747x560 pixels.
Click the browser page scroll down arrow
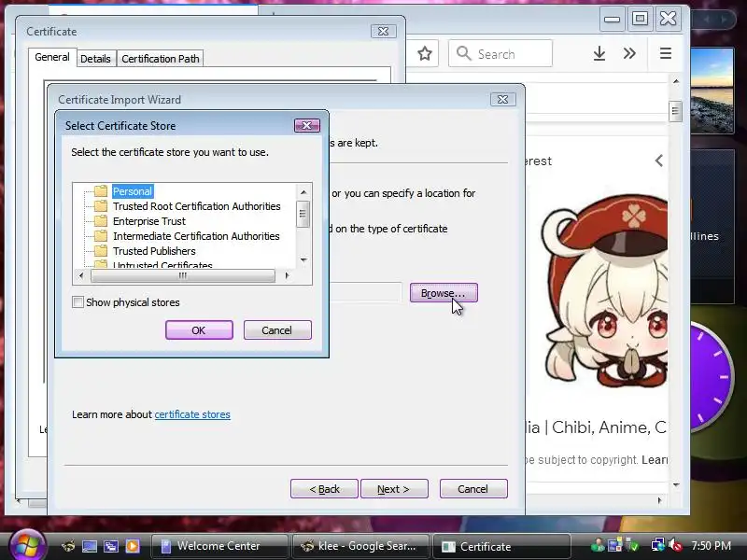pyautogui.click(x=676, y=484)
